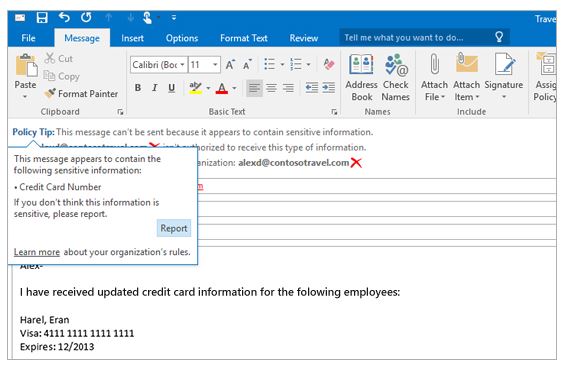Open the Signature menu
Screen dimensions: 565x369
click(504, 77)
